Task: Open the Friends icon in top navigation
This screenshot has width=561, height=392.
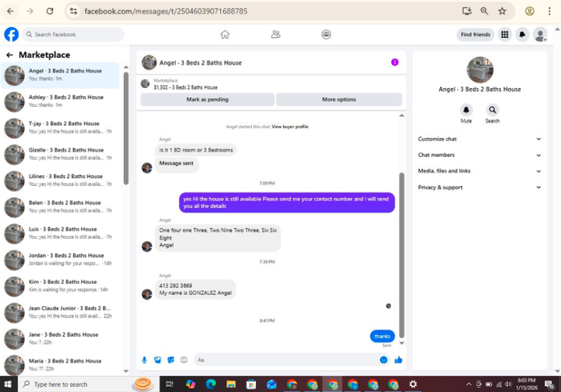Action: click(276, 34)
